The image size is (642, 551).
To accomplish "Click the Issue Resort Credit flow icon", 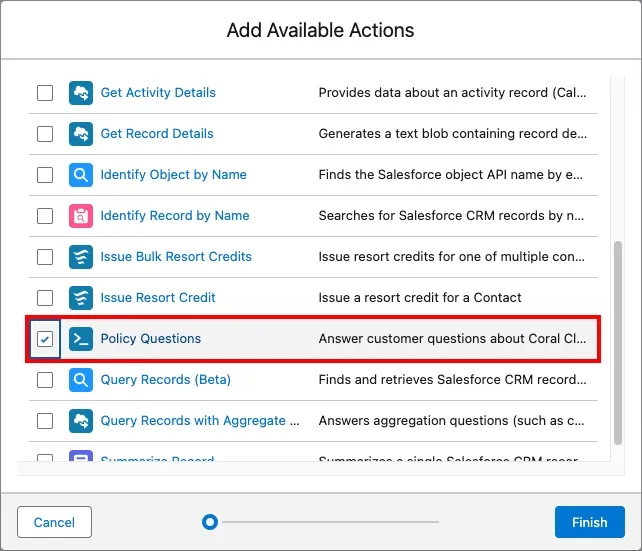I will pyautogui.click(x=81, y=298).
